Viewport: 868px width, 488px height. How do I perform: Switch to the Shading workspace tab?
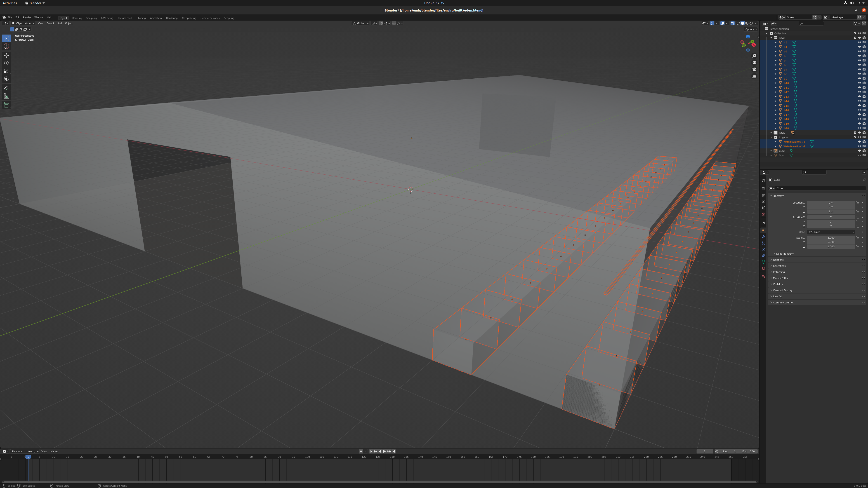141,18
